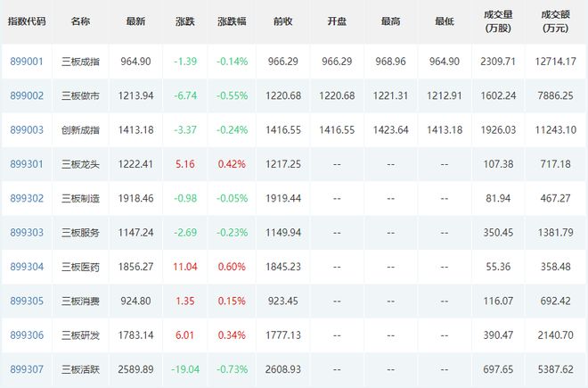Click the 最高 column header
Viewport: 588px width, 388px height.
point(390,21)
